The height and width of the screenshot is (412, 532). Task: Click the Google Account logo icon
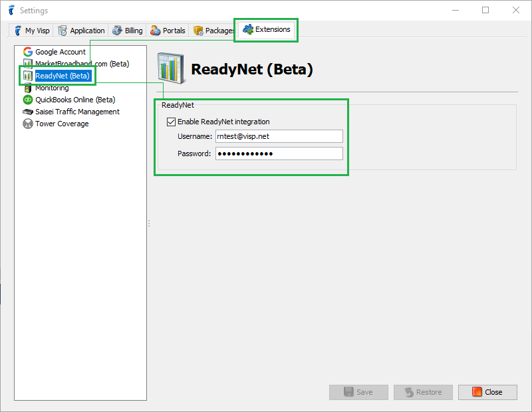click(x=28, y=52)
